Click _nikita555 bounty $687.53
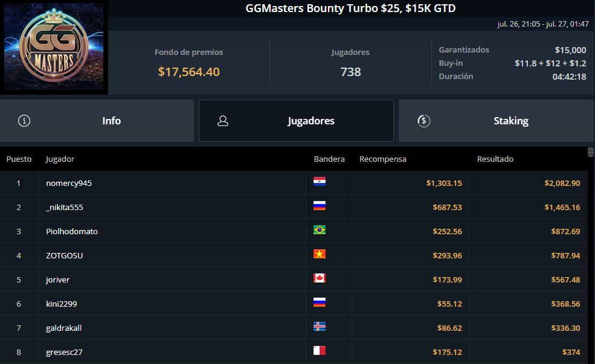The height and width of the screenshot is (364, 595). [x=448, y=208]
